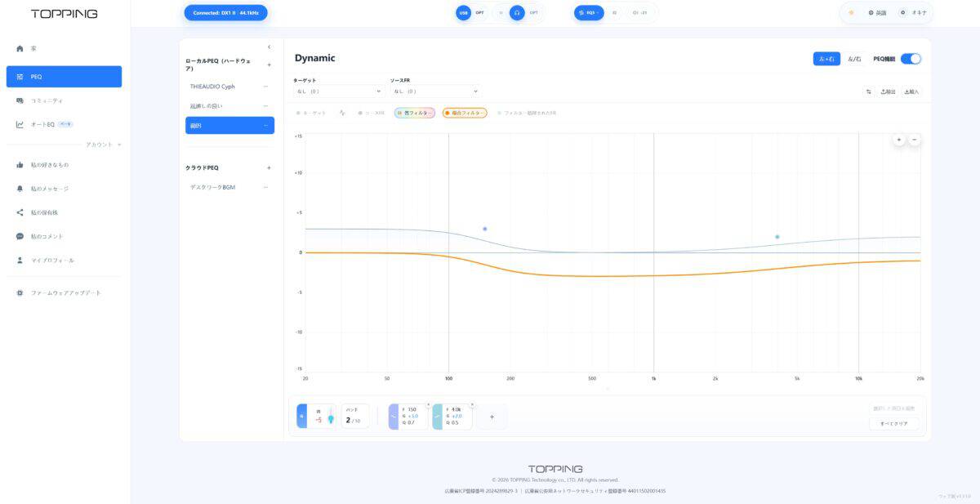980x504 pixels.
Task: Add a new filter band
Action: 492,417
